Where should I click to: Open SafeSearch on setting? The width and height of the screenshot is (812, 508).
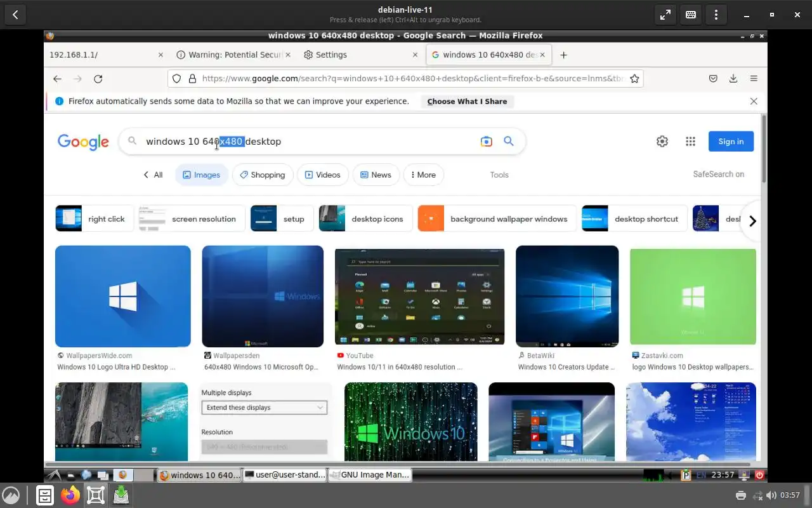(719, 174)
